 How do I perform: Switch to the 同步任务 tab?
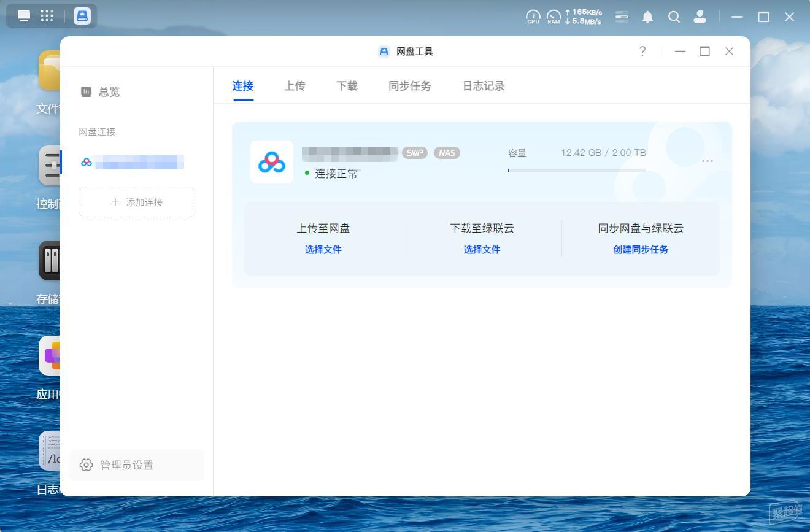click(410, 86)
